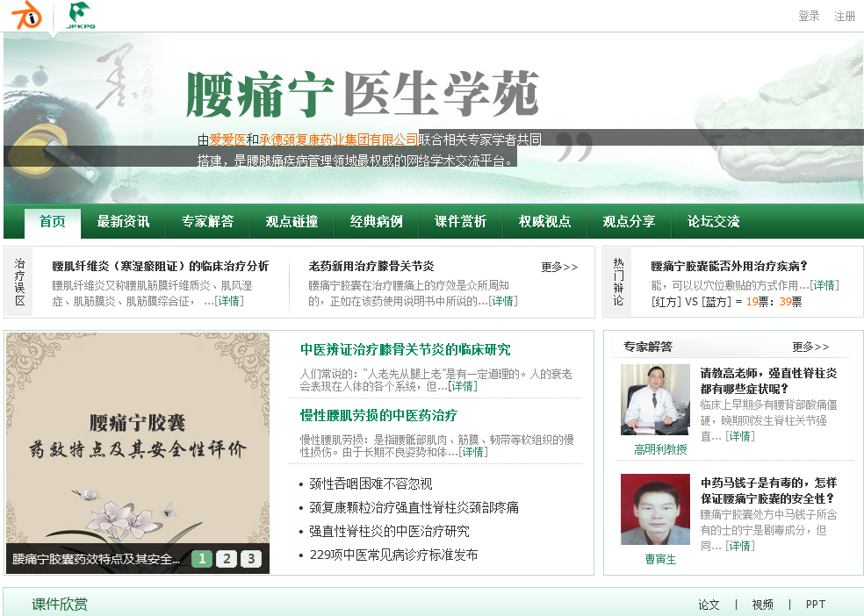Go to the 最新资讯 menu item
This screenshot has width=864, height=616.
pos(124,222)
